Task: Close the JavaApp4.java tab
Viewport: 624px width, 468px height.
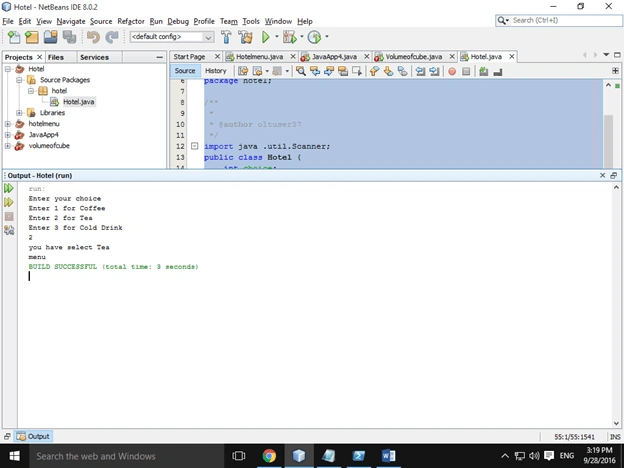Action: click(367, 57)
